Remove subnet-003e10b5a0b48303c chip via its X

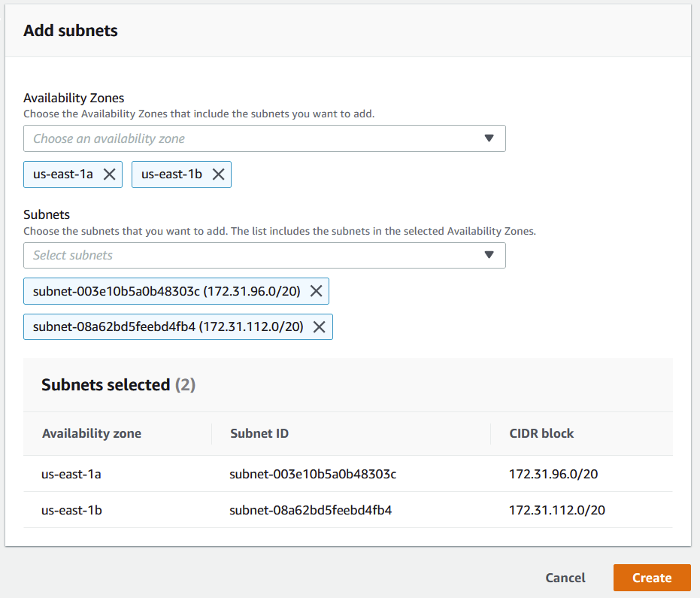316,291
